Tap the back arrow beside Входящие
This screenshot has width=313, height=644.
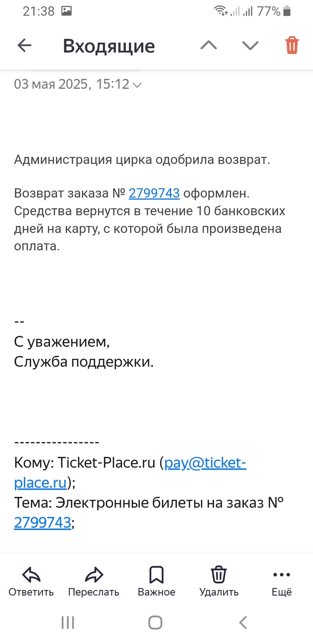(25, 45)
